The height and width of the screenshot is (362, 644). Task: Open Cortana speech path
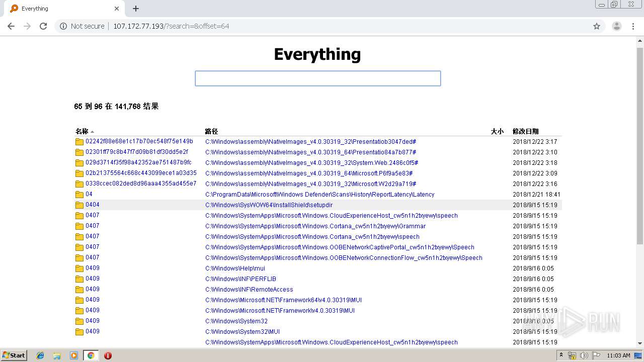tap(312, 237)
